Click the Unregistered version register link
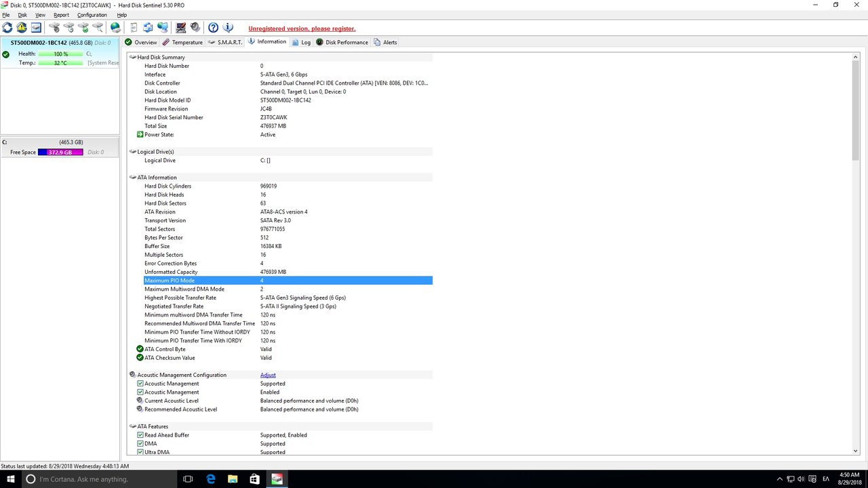Viewport: 868px width, 488px height. click(302, 28)
